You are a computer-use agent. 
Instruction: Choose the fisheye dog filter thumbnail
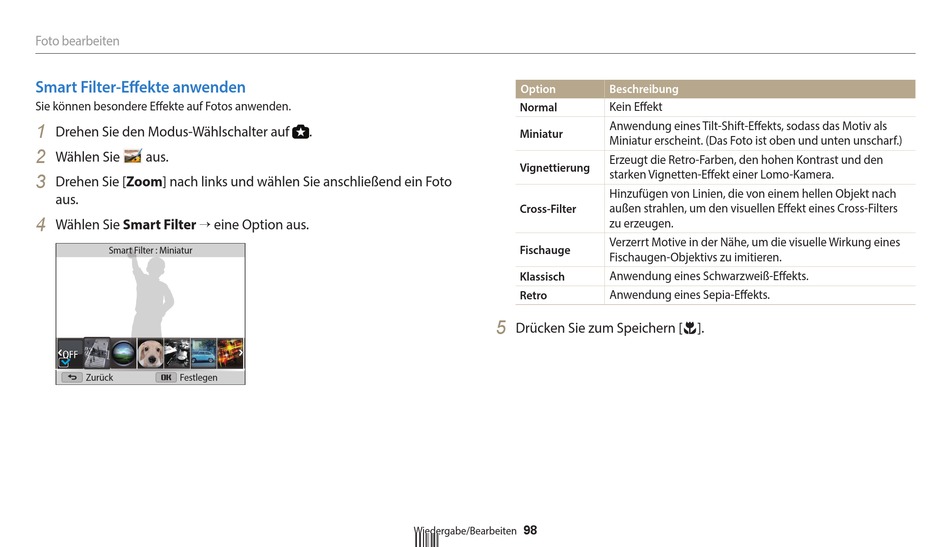150,353
